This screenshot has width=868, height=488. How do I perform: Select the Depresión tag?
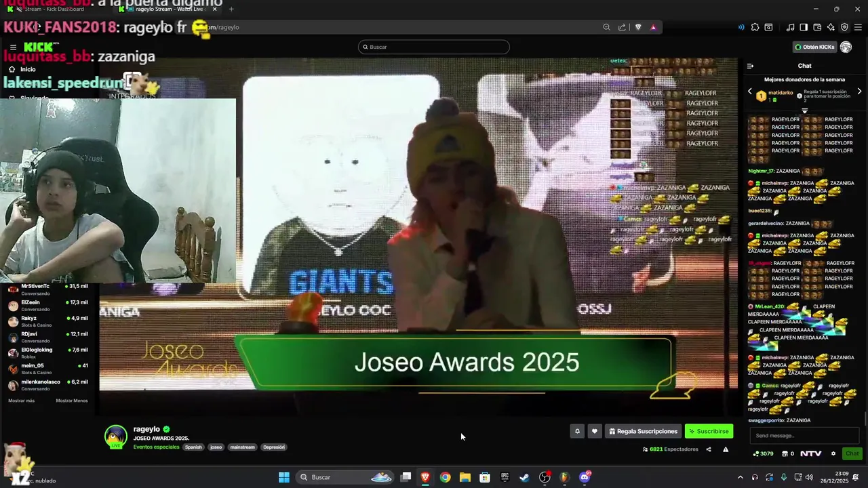[274, 447]
